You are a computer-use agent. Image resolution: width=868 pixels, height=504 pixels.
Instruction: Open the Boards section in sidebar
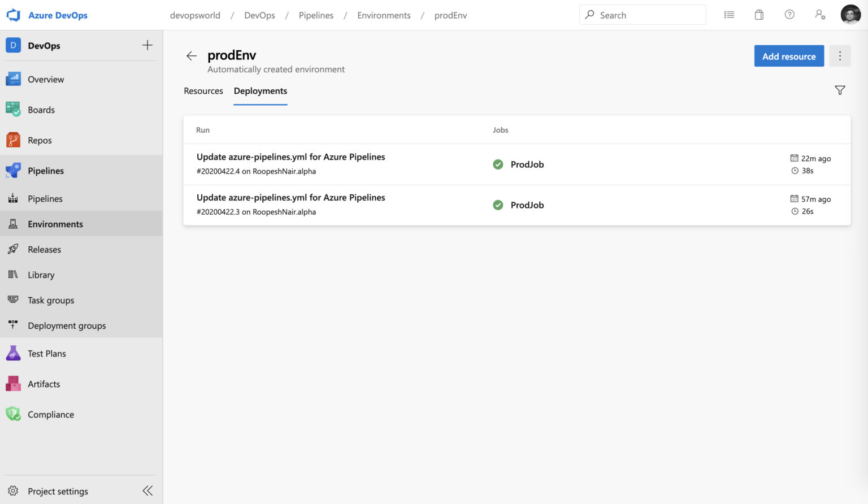click(41, 110)
